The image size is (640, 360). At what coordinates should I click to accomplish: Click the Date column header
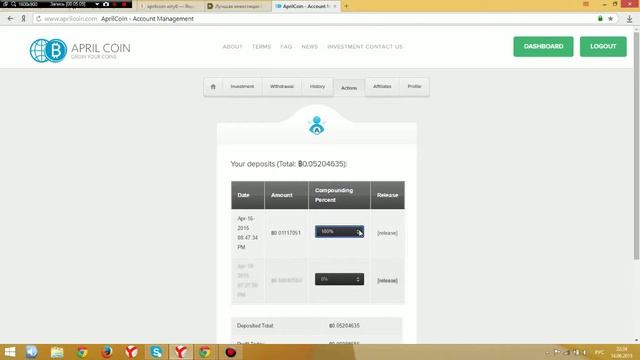247,195
